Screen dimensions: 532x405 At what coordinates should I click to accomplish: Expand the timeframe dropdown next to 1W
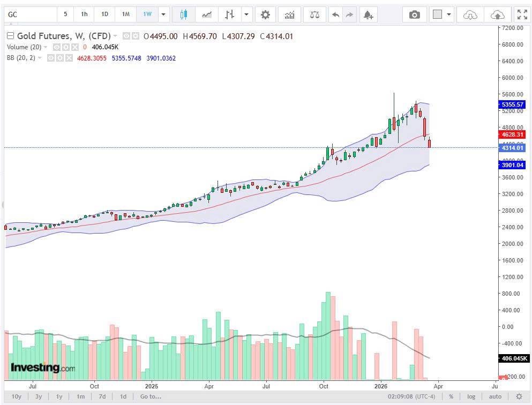pos(163,14)
